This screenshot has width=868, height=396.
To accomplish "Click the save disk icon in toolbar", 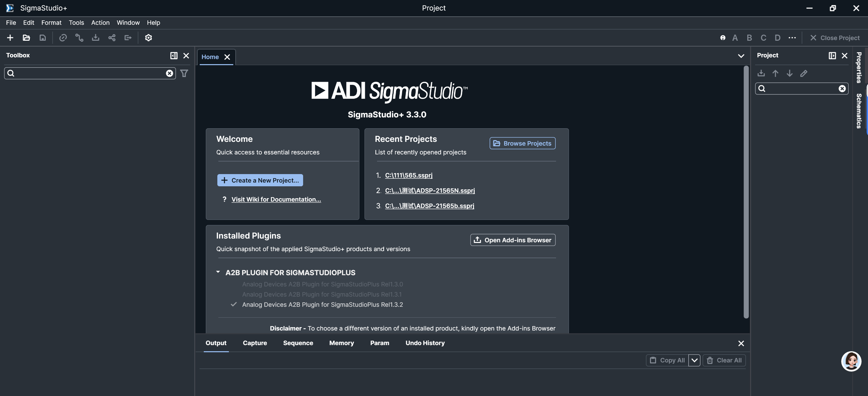I will point(43,38).
